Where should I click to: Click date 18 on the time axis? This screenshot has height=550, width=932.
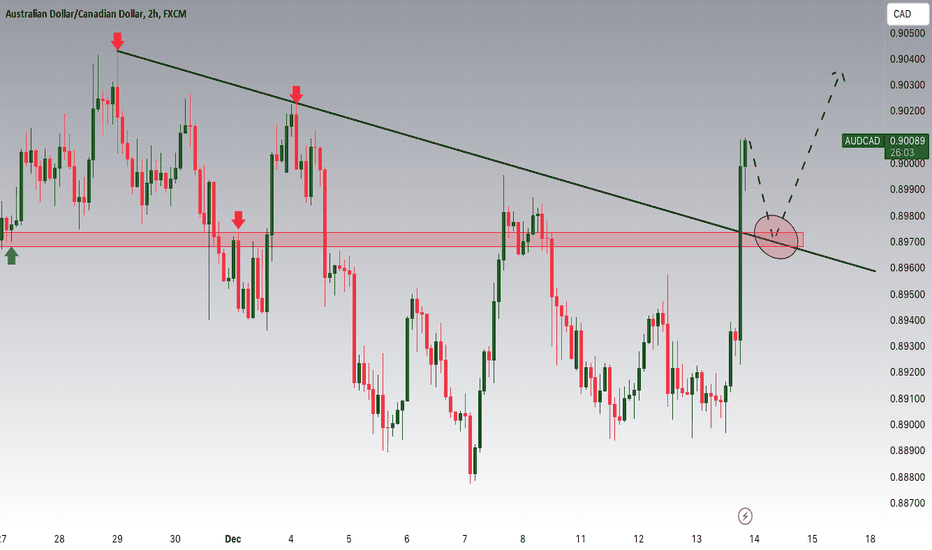[870, 539]
